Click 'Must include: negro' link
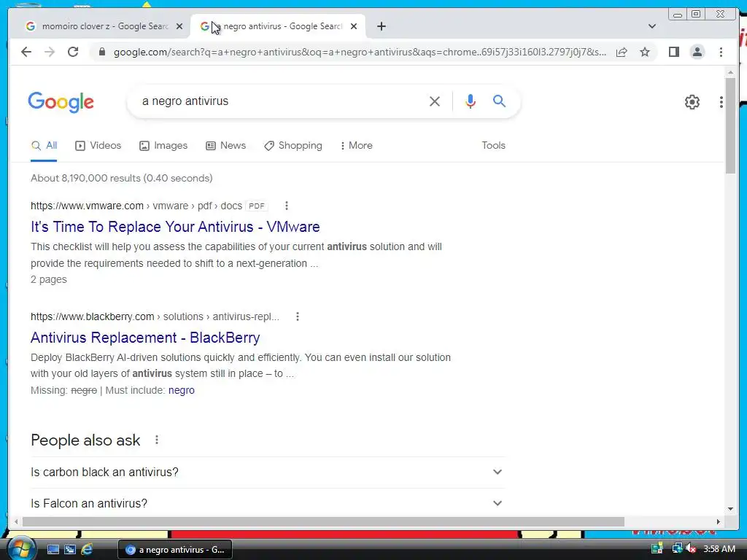Screen dimensions: 747x560 [x=182, y=391]
